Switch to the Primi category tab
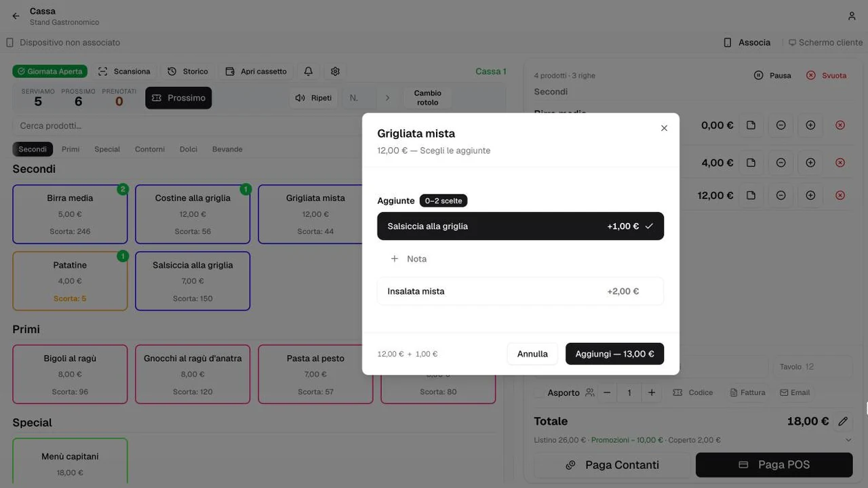The width and height of the screenshot is (868, 488). pyautogui.click(x=71, y=149)
